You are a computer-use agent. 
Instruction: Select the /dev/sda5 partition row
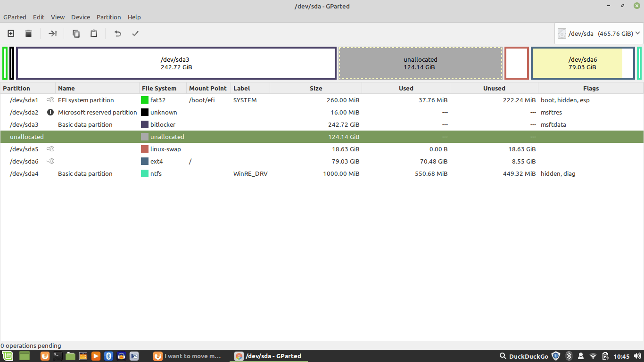pos(322,149)
